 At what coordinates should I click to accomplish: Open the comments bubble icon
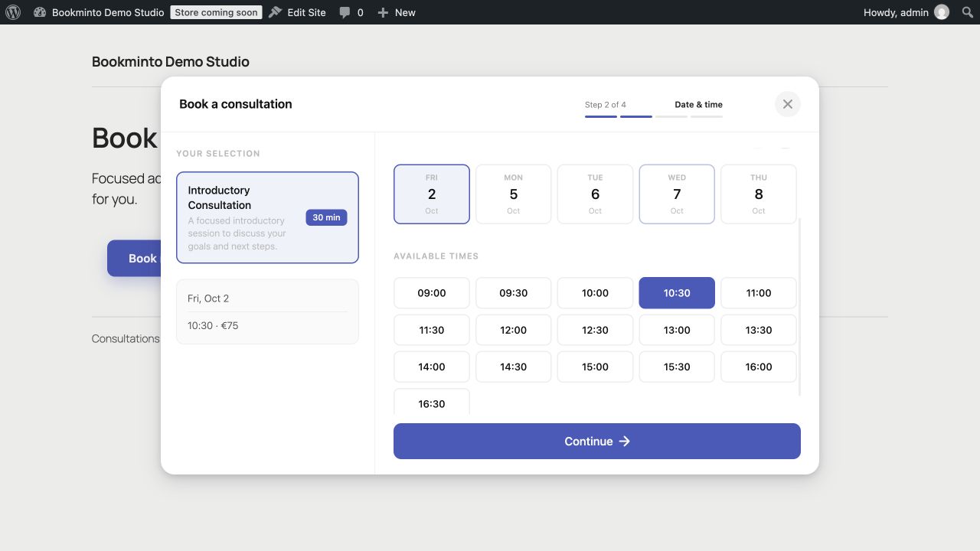coord(345,12)
